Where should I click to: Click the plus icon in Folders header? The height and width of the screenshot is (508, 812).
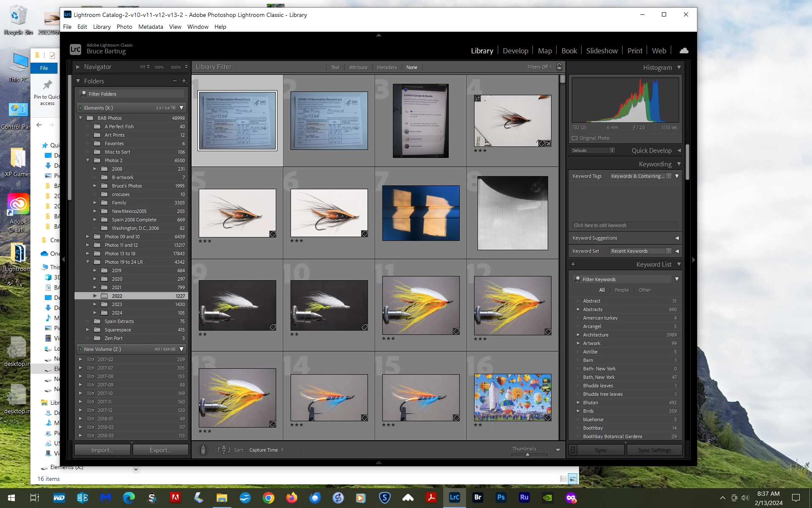(x=184, y=81)
